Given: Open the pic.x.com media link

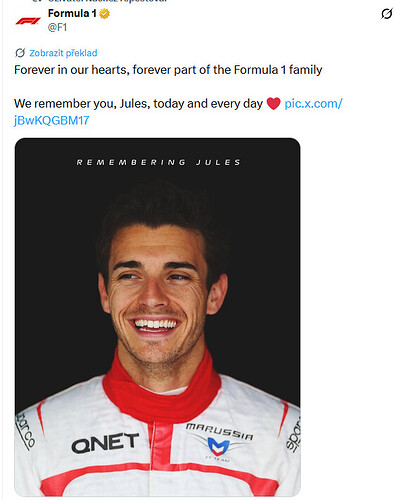Looking at the screenshot, I should pos(313,104).
